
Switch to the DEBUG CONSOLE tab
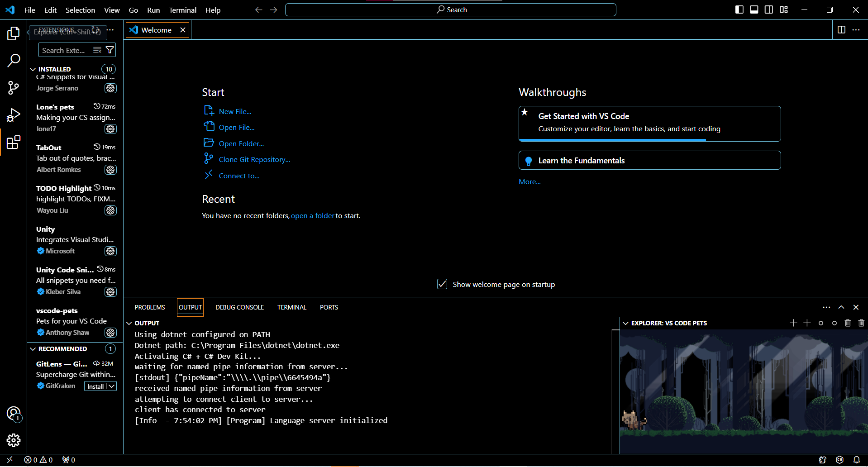pos(239,307)
